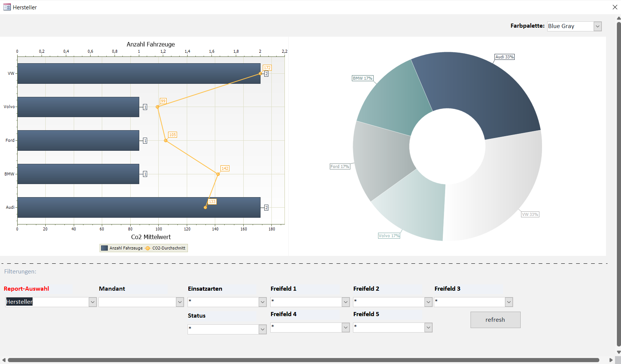The image size is (621, 364).
Task: Click the empty Mandant input field
Action: tap(137, 302)
